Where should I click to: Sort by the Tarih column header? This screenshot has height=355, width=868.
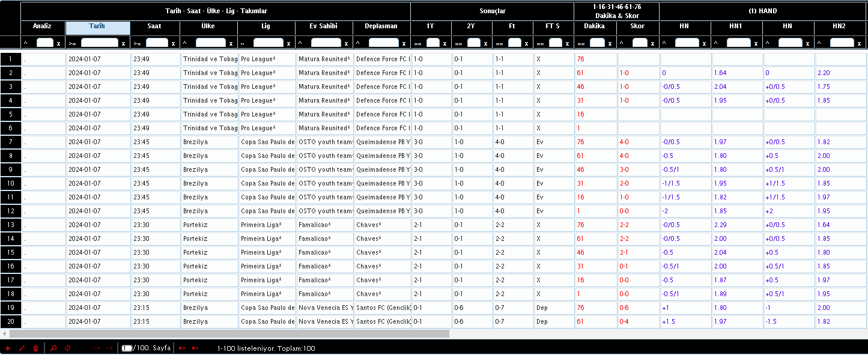tap(97, 28)
